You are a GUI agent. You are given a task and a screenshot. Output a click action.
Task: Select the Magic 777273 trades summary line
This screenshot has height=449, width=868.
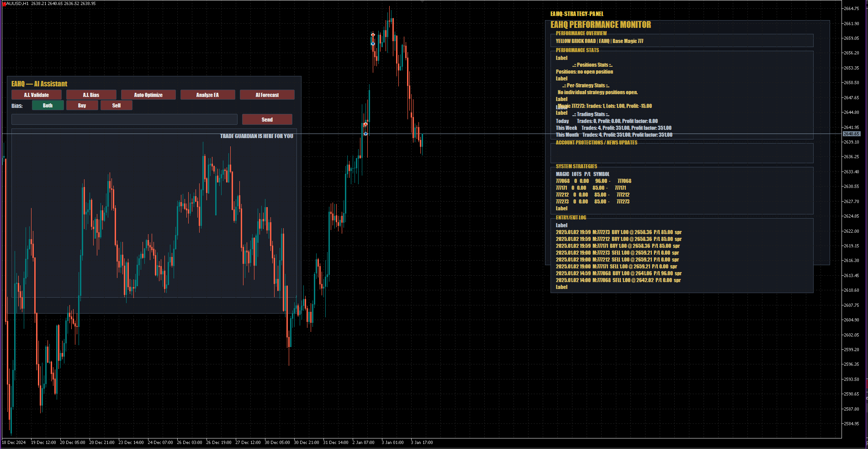pos(605,106)
